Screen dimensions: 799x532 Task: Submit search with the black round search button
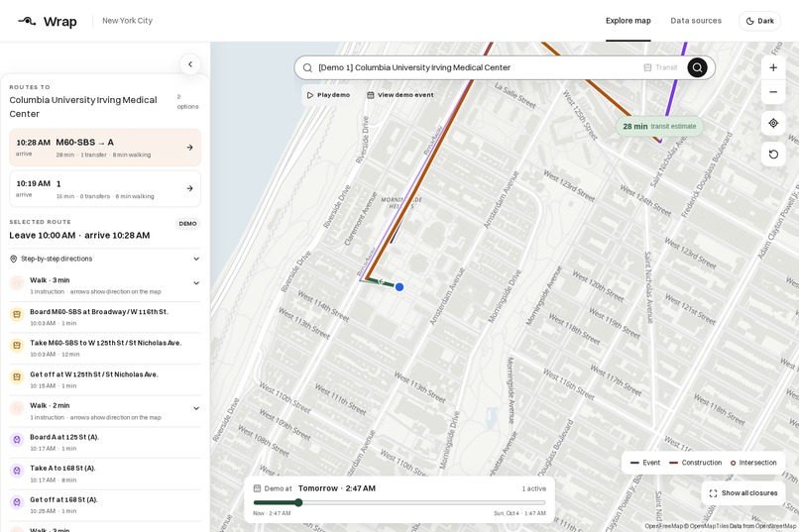[x=697, y=67]
